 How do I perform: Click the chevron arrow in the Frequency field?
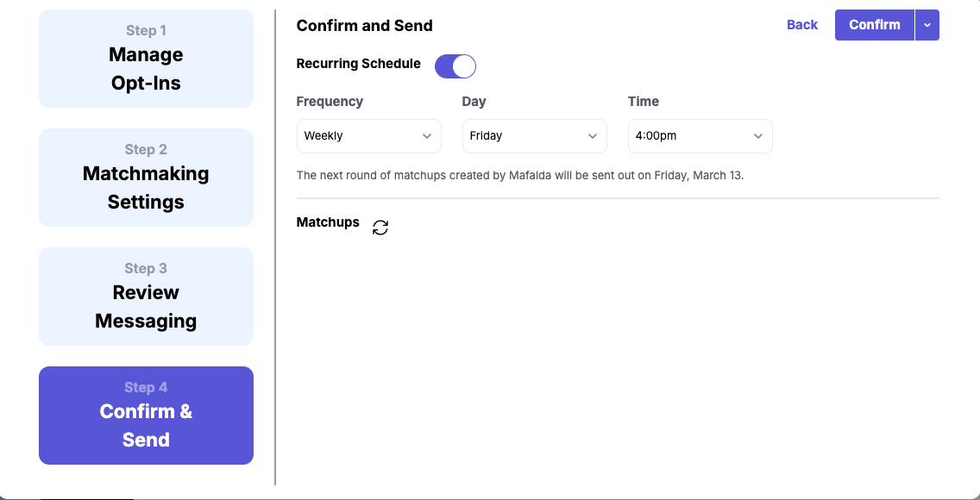(427, 136)
